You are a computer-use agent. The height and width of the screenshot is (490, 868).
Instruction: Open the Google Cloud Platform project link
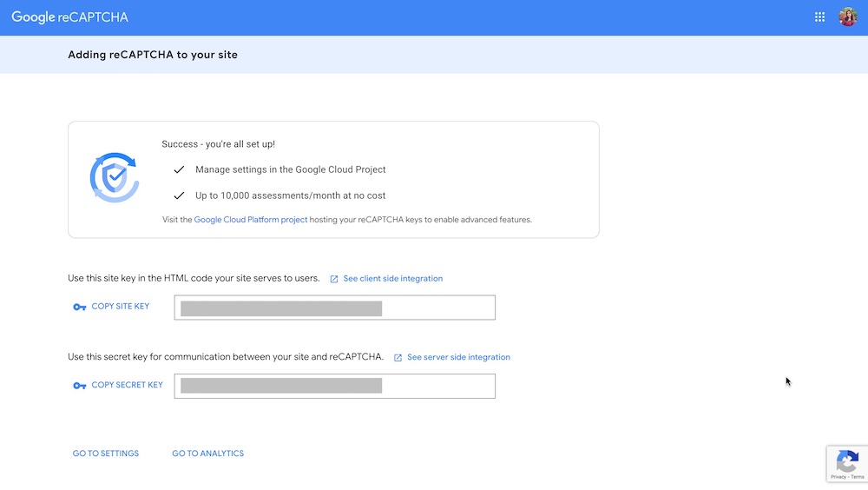click(251, 220)
